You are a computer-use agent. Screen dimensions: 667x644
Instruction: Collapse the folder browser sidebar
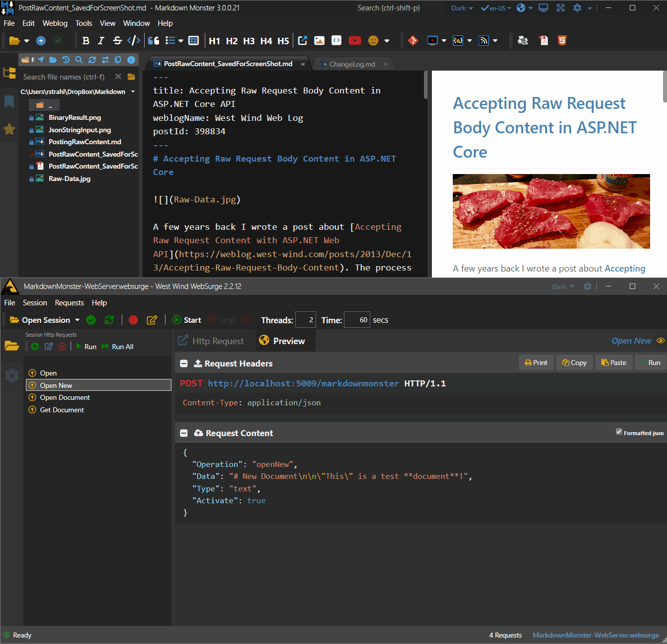pos(131,60)
